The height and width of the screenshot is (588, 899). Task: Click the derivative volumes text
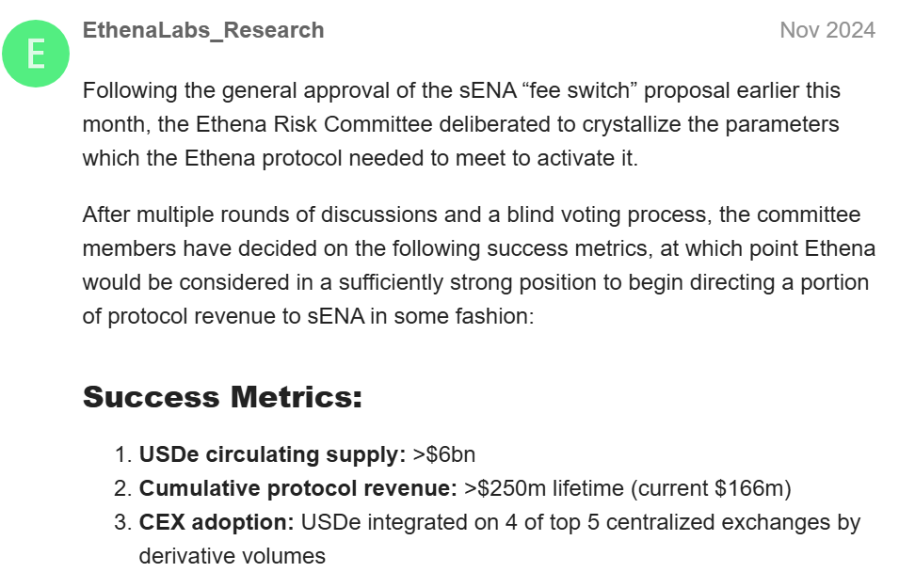point(232,556)
